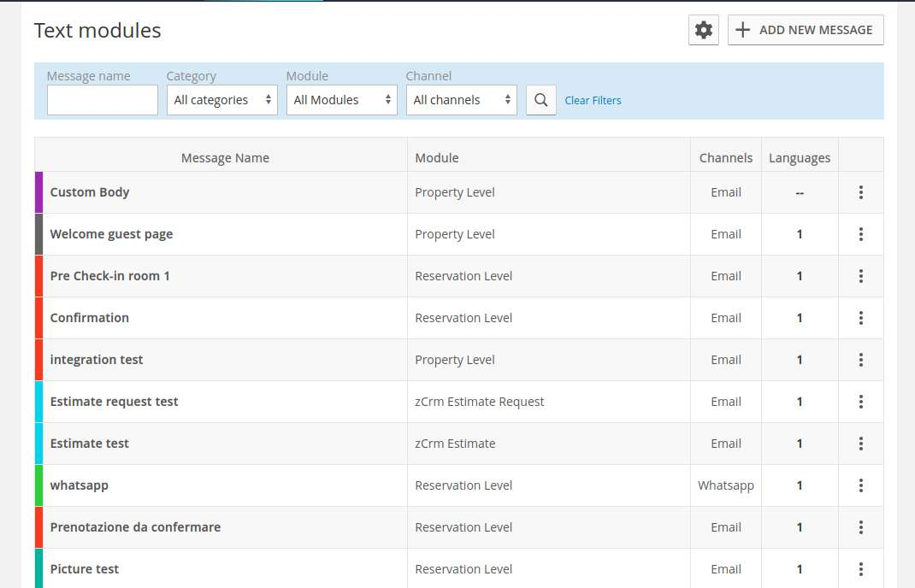Open three-dot menu for Picture test
The width and height of the screenshot is (915, 588).
tap(860, 569)
